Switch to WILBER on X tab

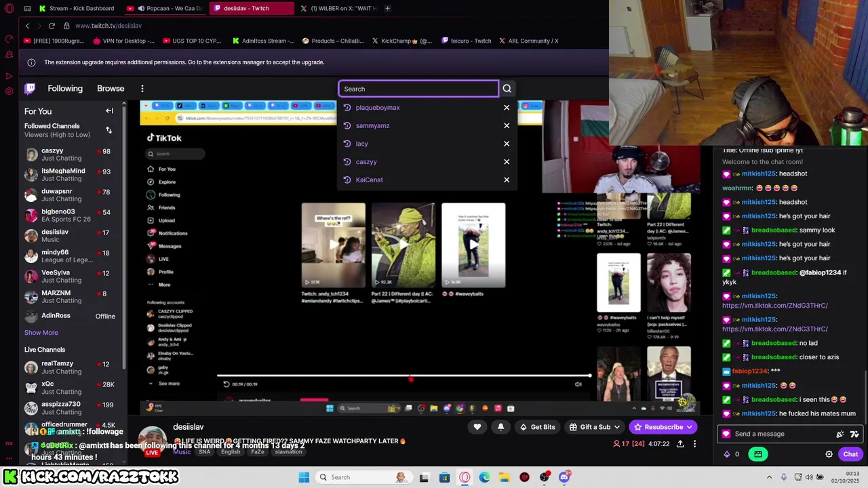pyautogui.click(x=338, y=8)
